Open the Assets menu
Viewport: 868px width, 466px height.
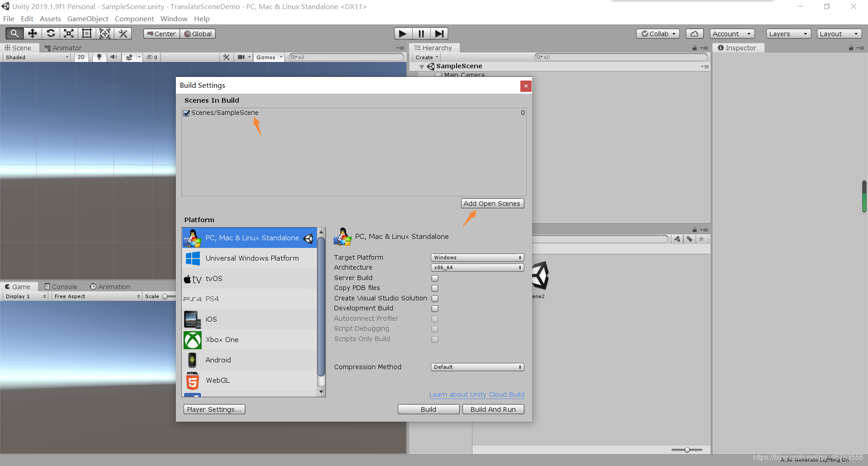tap(50, 19)
